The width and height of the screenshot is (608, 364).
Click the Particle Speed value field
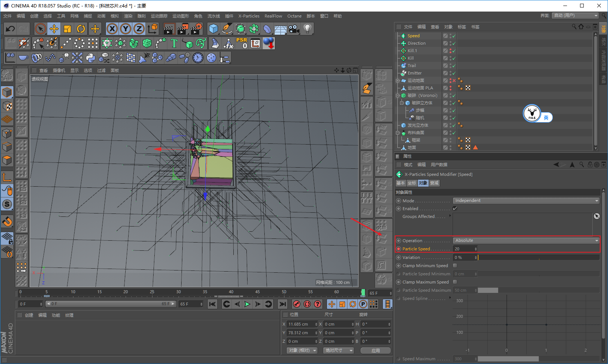point(465,249)
